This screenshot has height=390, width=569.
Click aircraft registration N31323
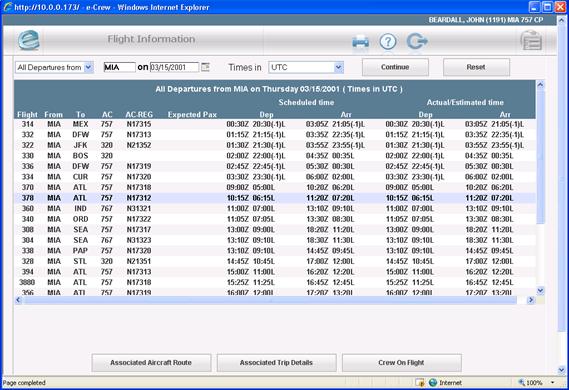coord(139,240)
